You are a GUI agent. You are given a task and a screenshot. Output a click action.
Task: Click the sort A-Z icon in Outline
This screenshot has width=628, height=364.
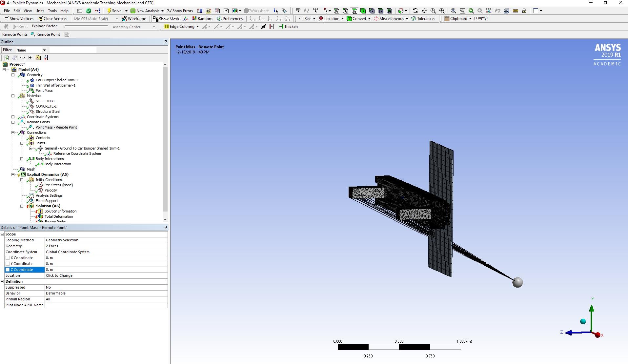click(46, 58)
